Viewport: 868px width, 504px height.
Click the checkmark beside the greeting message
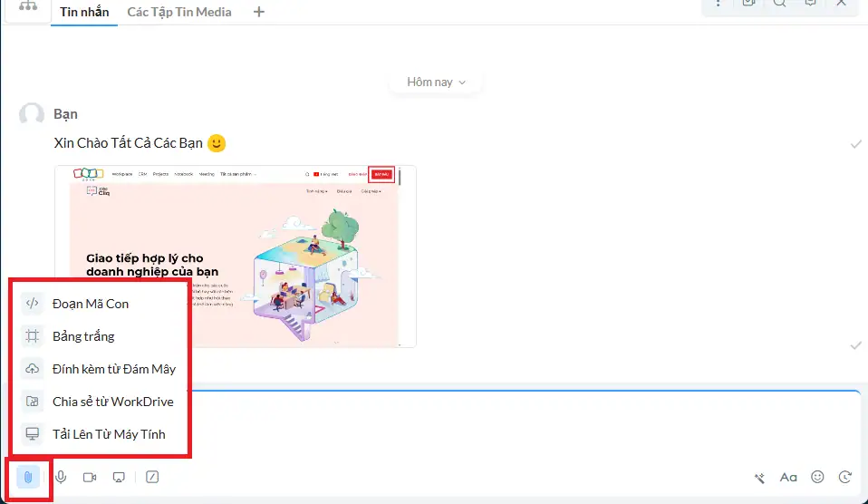point(856,144)
